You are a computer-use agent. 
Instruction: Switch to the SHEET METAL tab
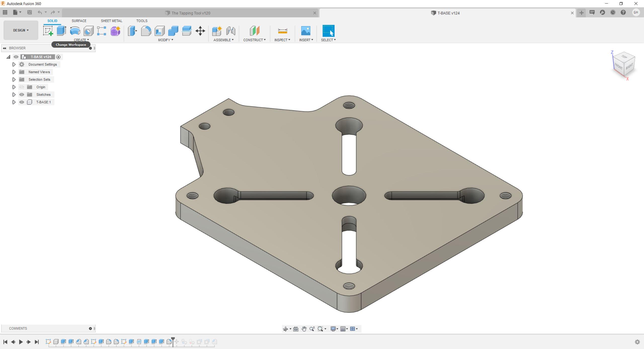pyautogui.click(x=111, y=21)
